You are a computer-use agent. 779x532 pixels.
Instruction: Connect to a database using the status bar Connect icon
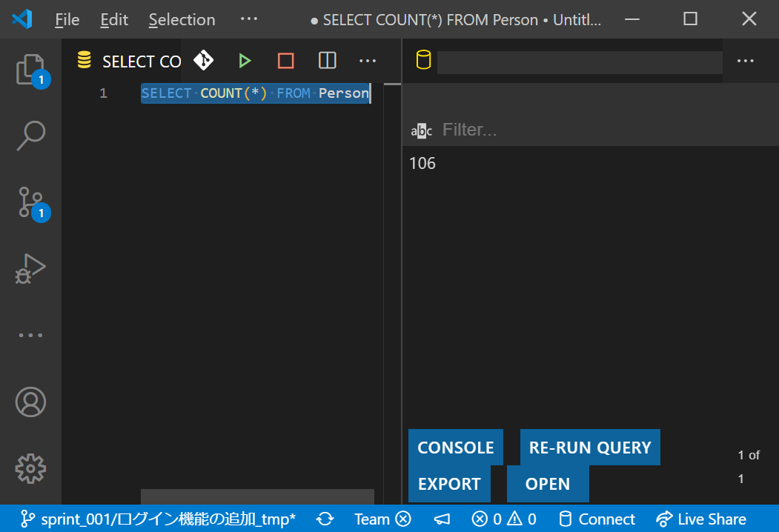597,519
